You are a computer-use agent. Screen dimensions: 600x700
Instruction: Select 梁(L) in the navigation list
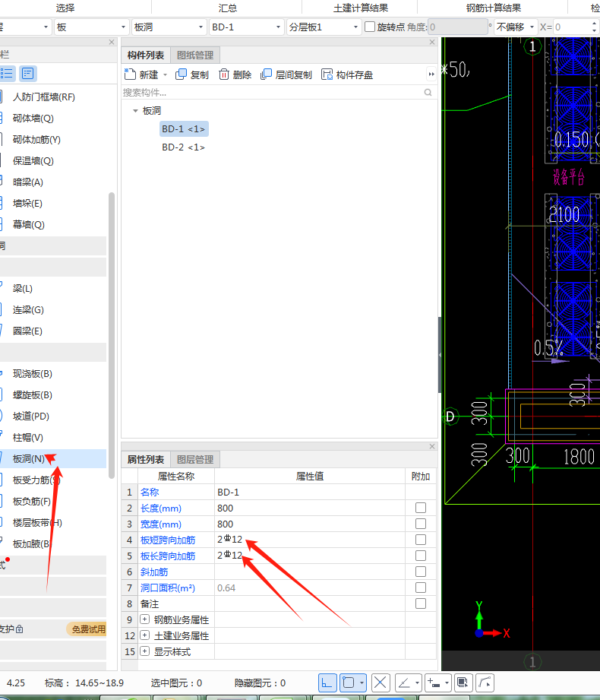tap(22, 288)
